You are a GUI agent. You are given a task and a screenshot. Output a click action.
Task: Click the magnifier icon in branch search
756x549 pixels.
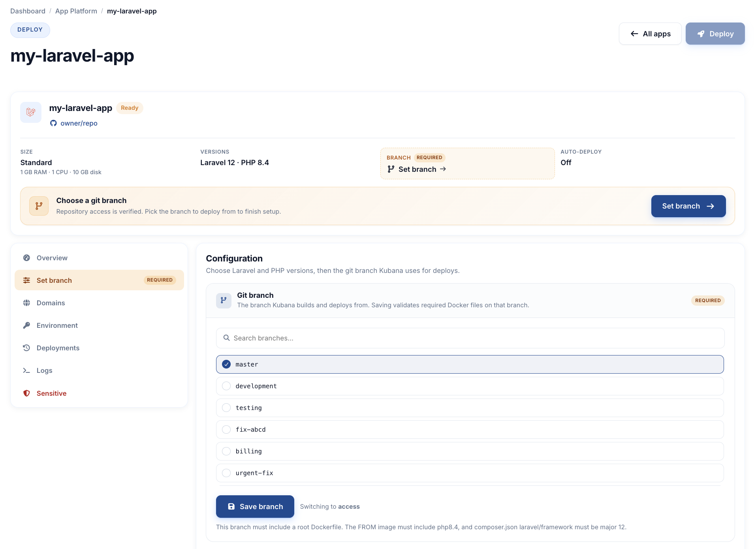click(227, 338)
